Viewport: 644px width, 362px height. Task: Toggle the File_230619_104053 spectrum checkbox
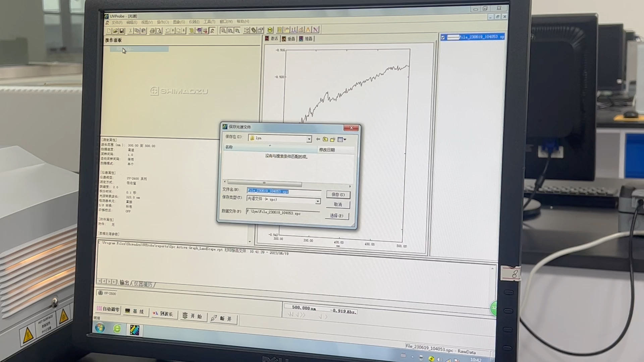(443, 38)
